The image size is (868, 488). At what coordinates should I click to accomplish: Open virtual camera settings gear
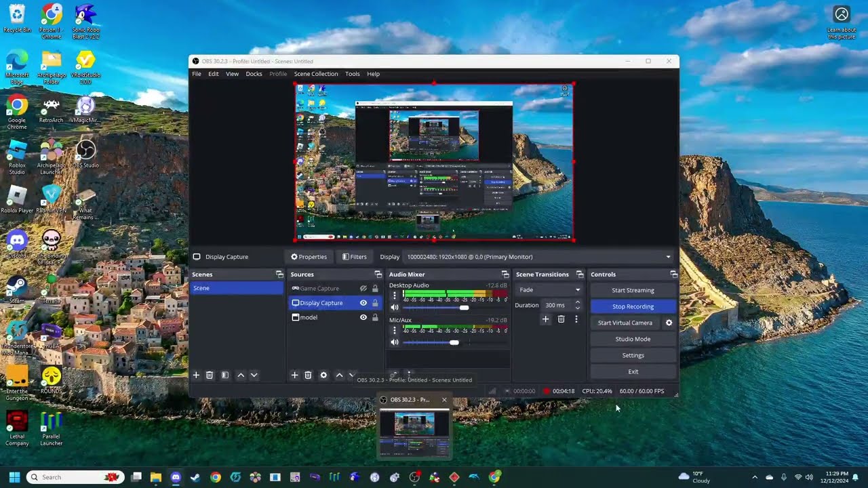(x=669, y=323)
